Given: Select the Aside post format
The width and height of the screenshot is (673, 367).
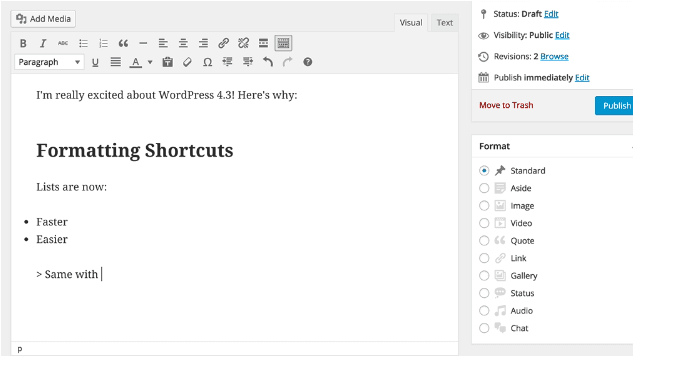Looking at the screenshot, I should (484, 188).
